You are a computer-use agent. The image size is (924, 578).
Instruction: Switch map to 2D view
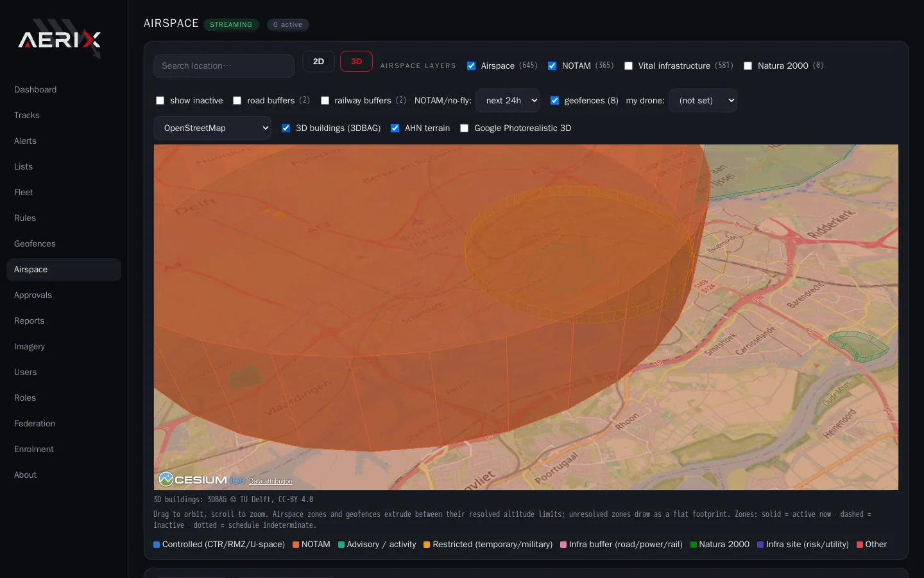pyautogui.click(x=318, y=62)
